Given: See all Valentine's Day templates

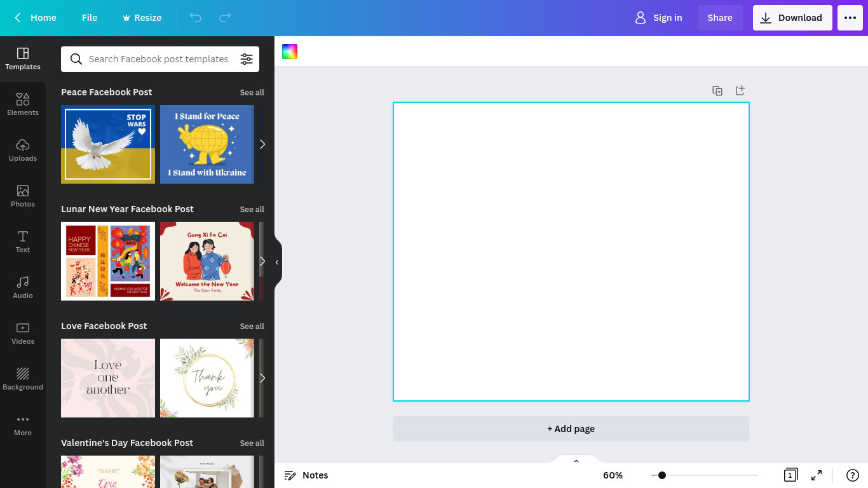Looking at the screenshot, I should coord(252,443).
